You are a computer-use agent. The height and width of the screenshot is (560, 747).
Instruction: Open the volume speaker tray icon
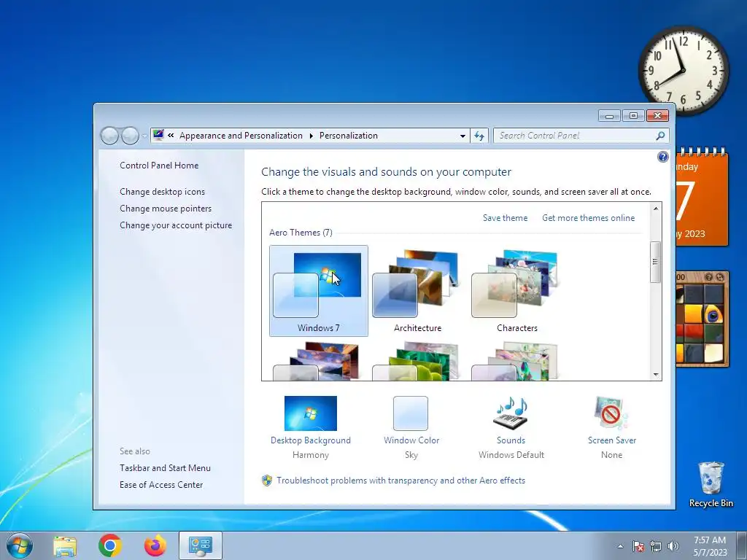pos(673,546)
